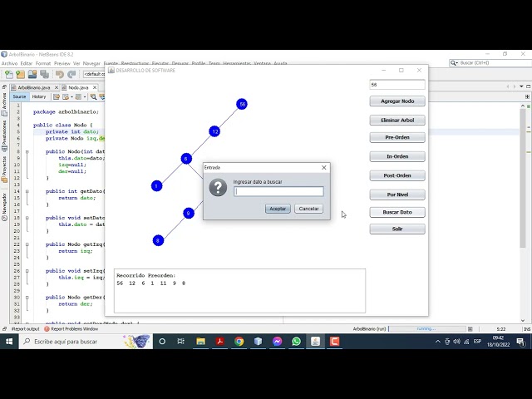Open File Explorer from the taskbar

click(200, 342)
